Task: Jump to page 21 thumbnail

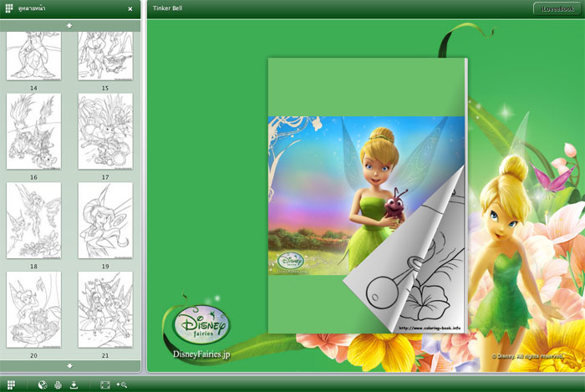Action: click(105, 309)
